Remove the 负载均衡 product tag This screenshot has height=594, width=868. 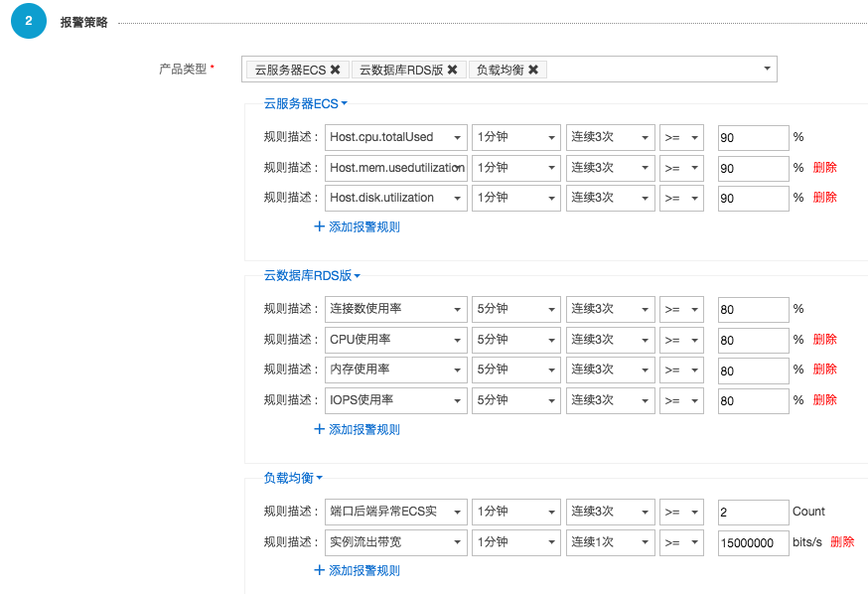533,70
